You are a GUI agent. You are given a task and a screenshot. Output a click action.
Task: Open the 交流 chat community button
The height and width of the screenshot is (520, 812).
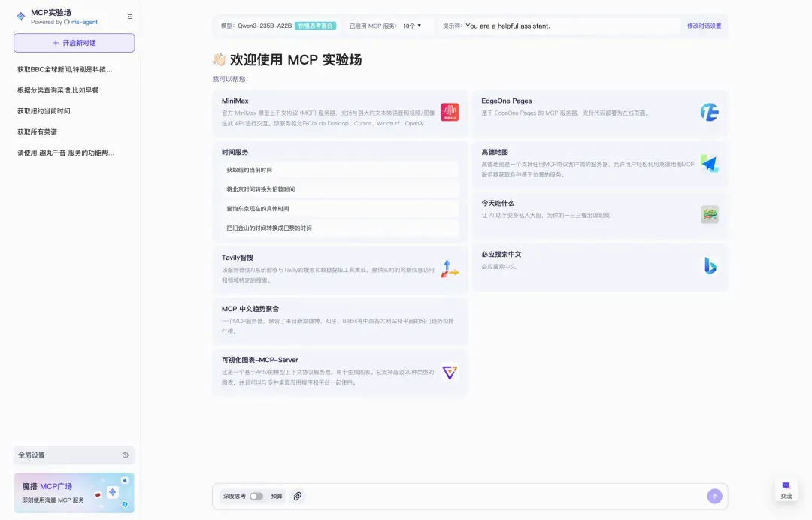[x=786, y=490]
